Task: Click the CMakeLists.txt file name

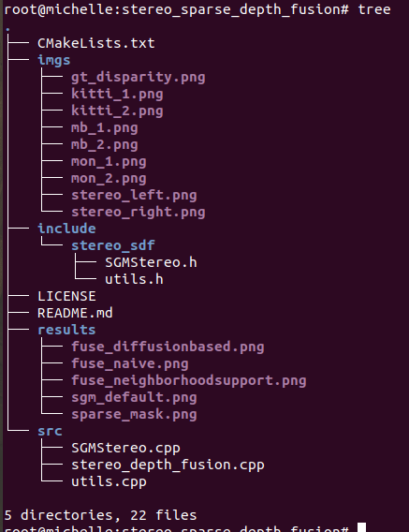Action: (x=96, y=43)
